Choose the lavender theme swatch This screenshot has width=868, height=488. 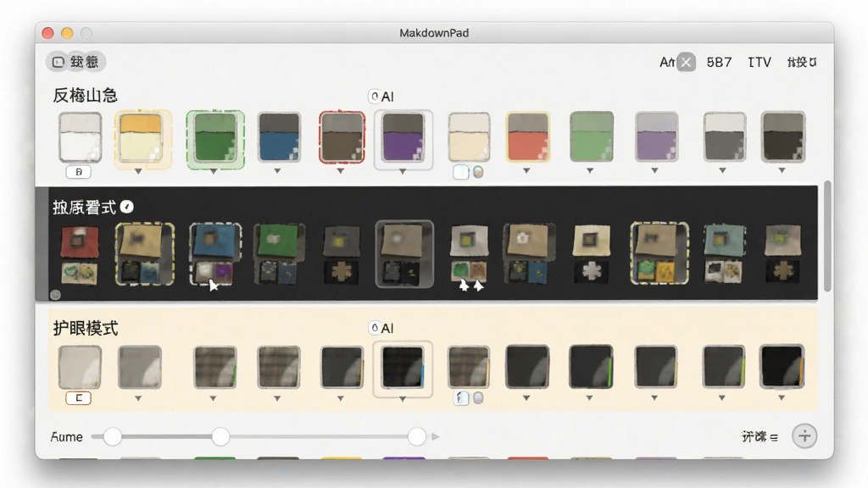pos(657,137)
